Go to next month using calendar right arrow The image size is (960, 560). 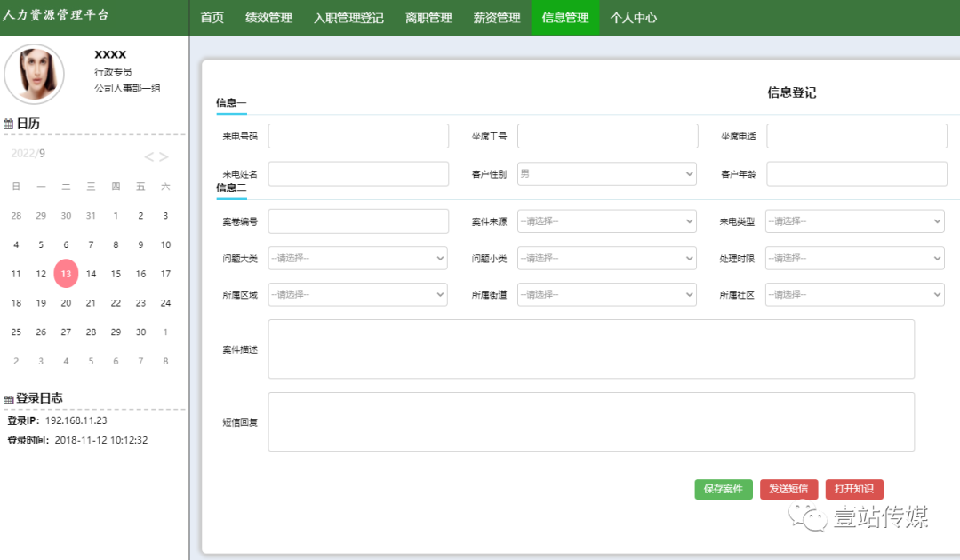tap(164, 156)
